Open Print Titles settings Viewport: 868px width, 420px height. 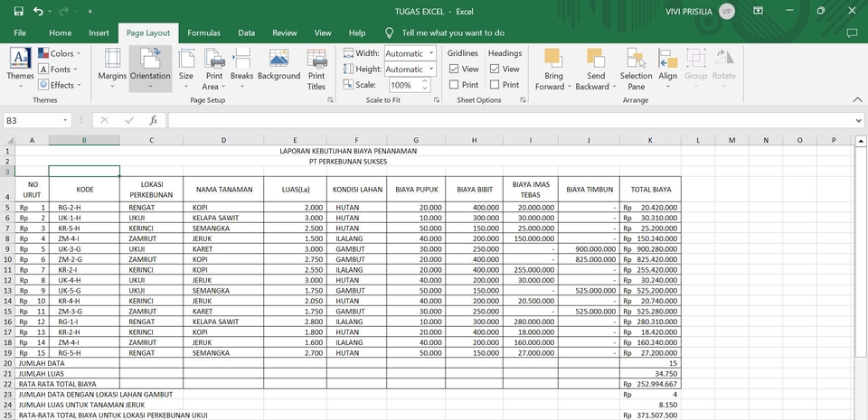point(316,68)
